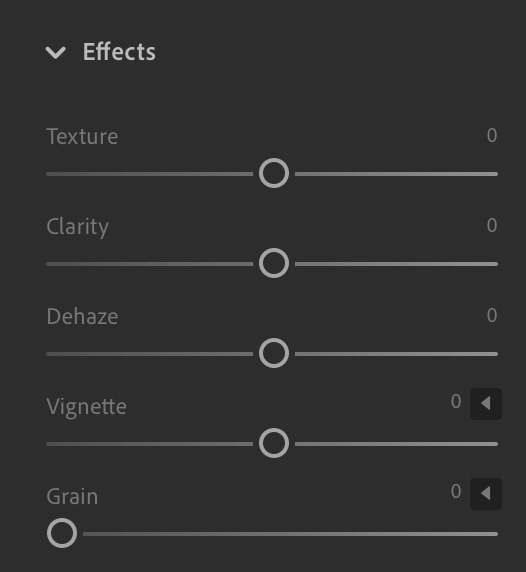Image resolution: width=526 pixels, height=572 pixels.
Task: Expand Vignette options disclosure triangle
Action: pyautogui.click(x=486, y=404)
